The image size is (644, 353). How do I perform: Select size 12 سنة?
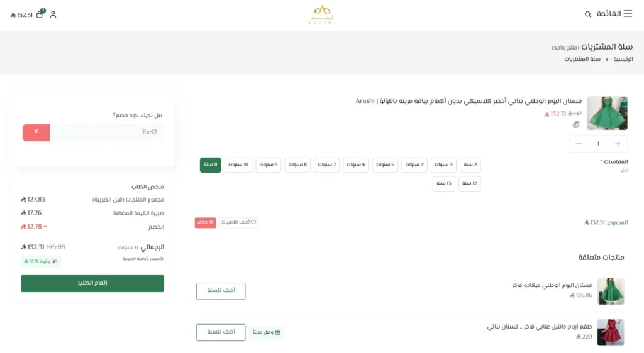coord(469,183)
